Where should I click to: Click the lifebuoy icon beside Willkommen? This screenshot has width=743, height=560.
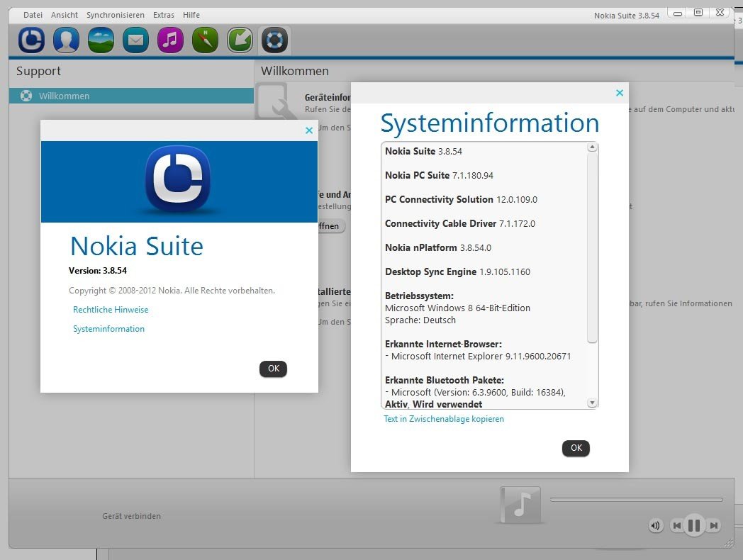pyautogui.click(x=26, y=96)
